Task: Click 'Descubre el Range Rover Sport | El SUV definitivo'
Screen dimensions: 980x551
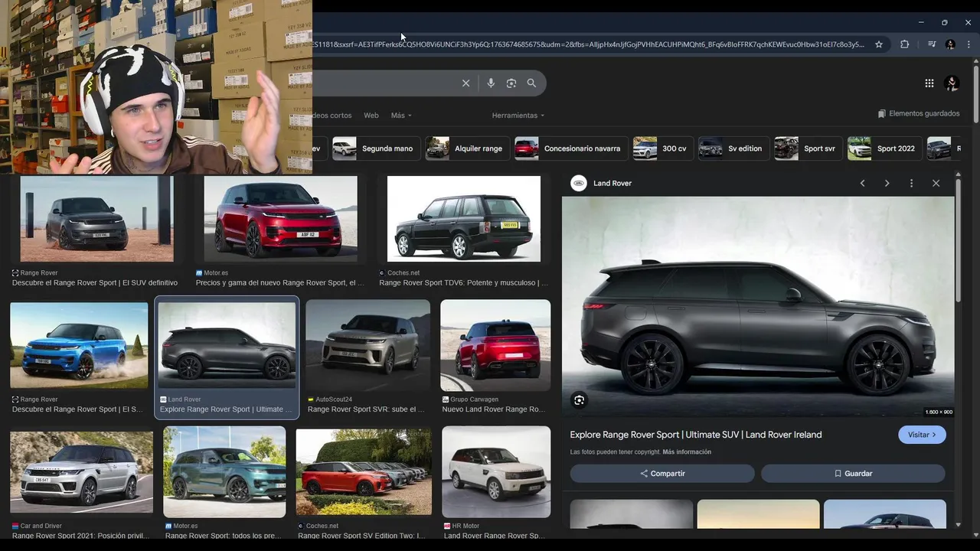Action: coord(95,283)
